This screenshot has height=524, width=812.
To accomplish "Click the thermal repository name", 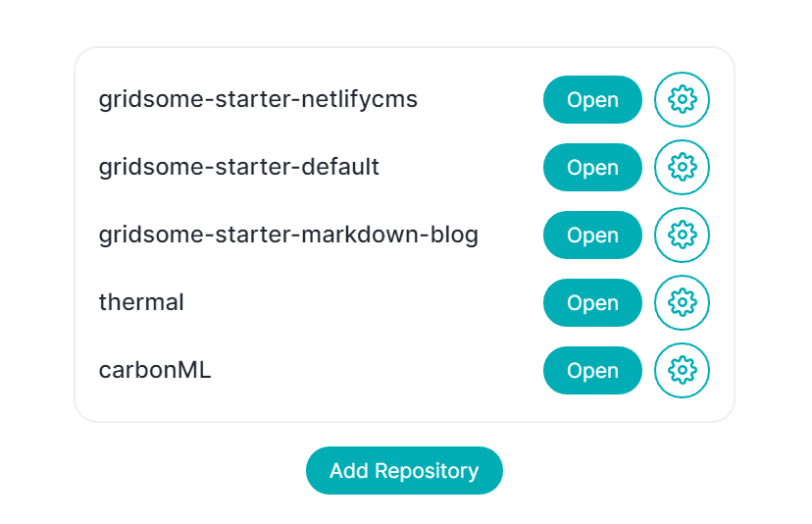I will (141, 302).
